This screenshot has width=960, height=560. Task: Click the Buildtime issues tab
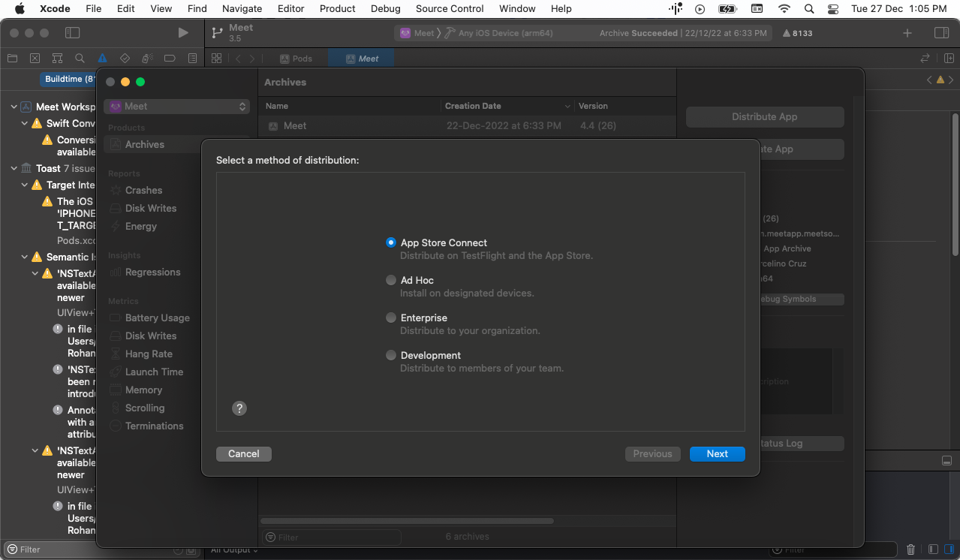pos(69,79)
